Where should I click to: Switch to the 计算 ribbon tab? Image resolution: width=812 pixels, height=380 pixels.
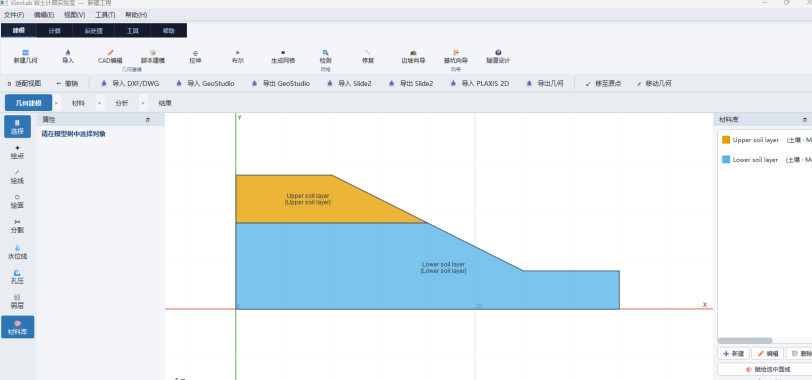54,31
